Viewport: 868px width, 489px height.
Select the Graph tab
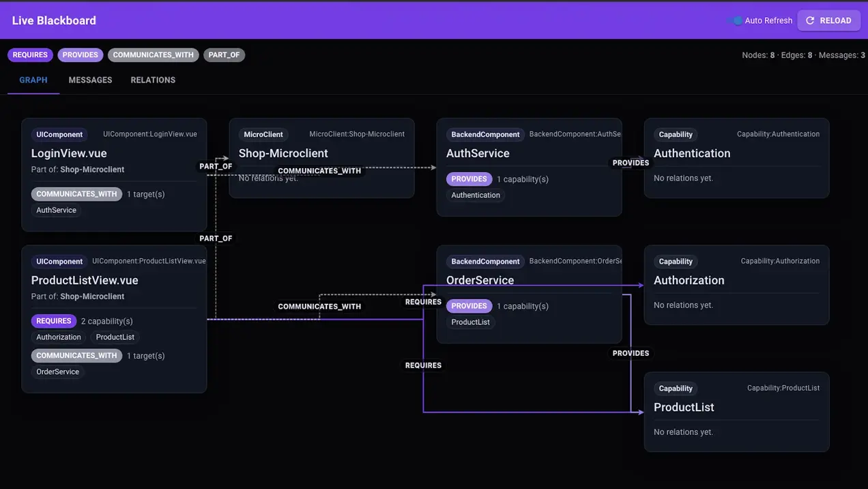point(33,80)
